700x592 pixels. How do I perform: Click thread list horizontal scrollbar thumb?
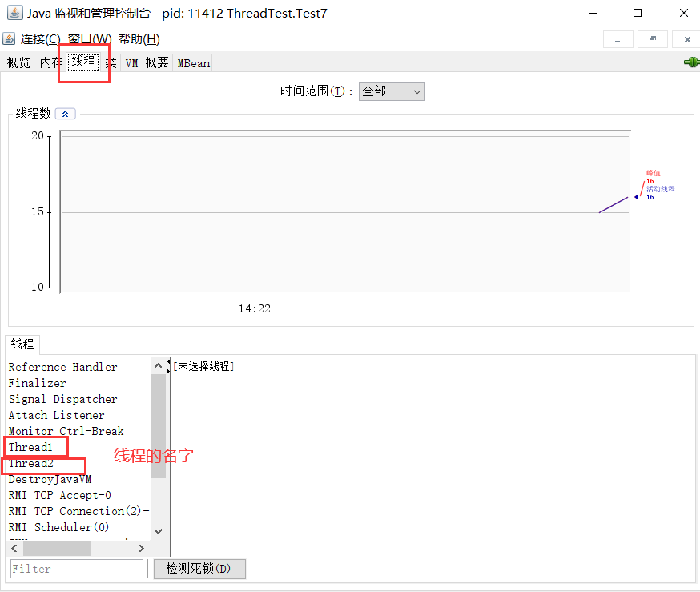pyautogui.click(x=57, y=548)
